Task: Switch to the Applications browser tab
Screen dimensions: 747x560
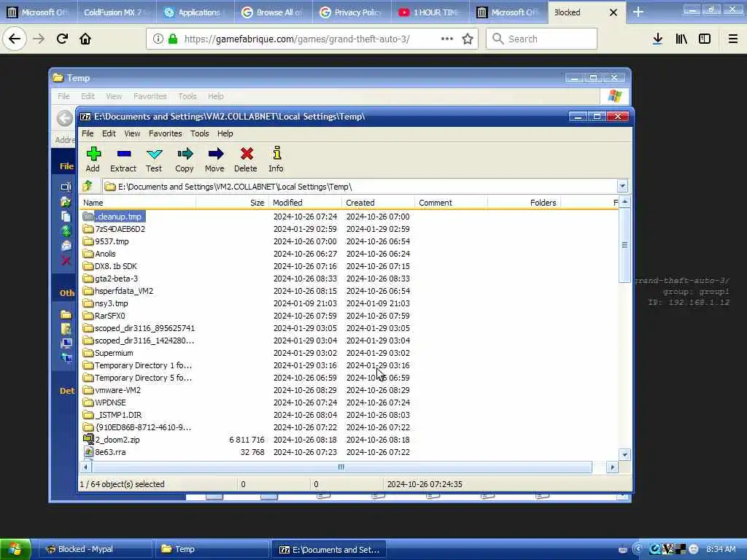Action: click(194, 12)
